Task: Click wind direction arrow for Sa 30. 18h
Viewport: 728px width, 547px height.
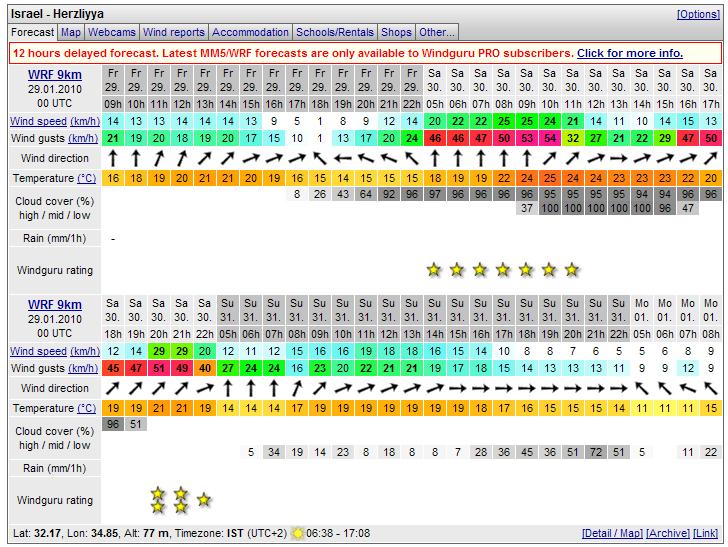Action: (x=112, y=388)
